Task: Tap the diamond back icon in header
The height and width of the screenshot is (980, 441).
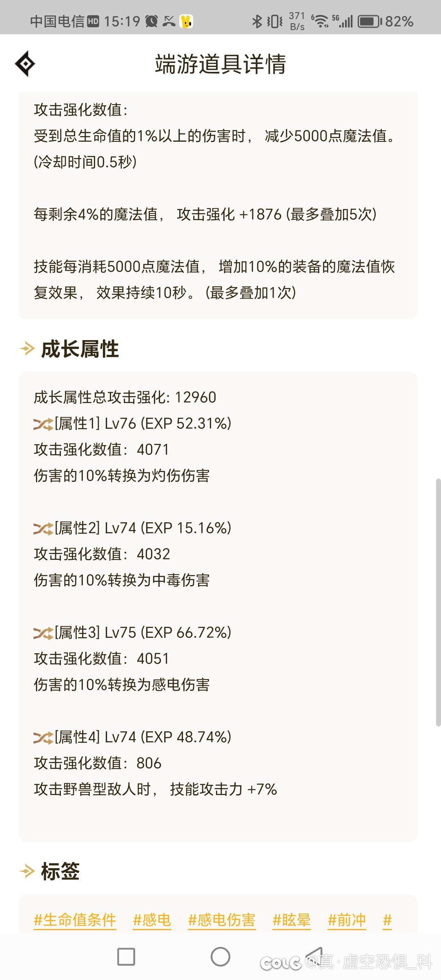Action: coord(25,64)
